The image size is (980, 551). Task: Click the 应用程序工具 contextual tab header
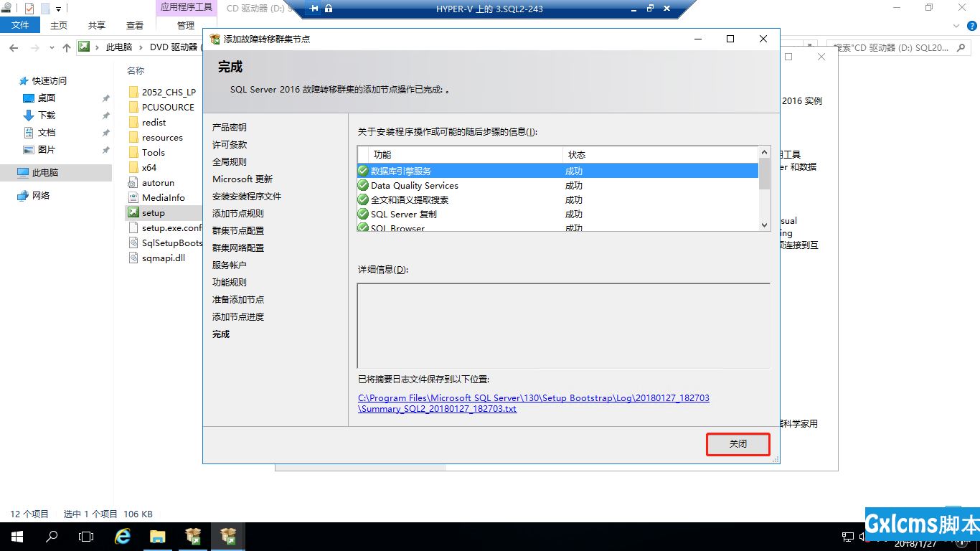186,7
